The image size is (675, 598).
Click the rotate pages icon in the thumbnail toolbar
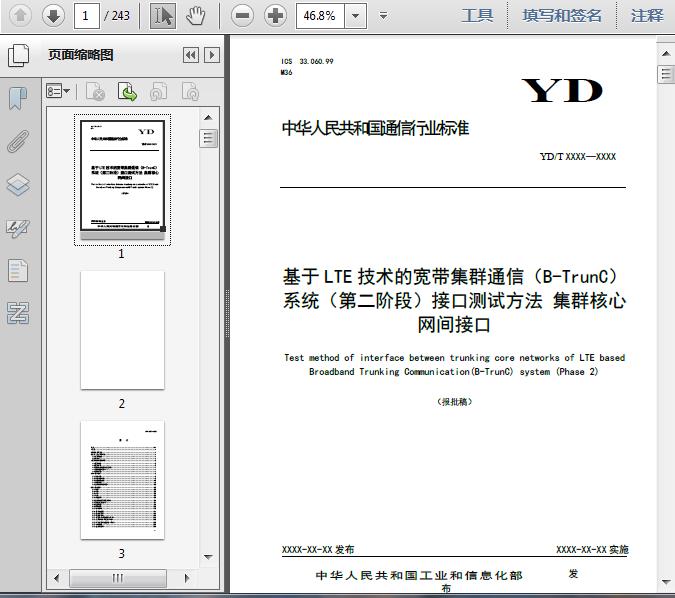click(158, 91)
